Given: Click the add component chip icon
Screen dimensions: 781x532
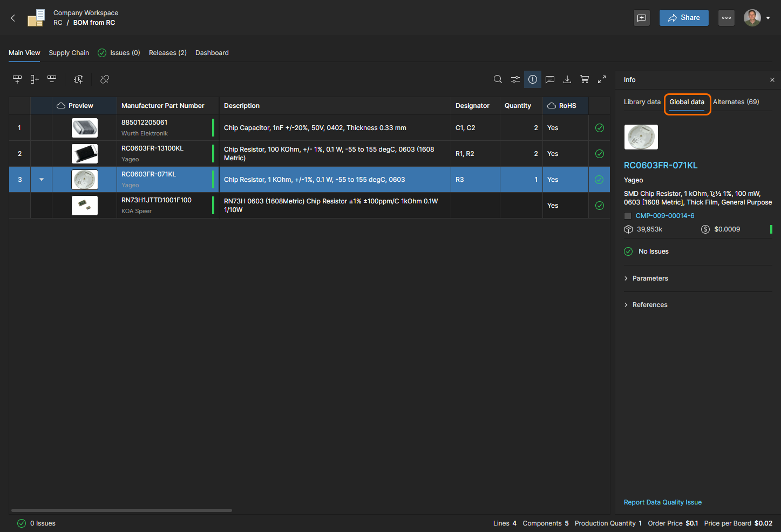Looking at the screenshot, I should point(78,79).
